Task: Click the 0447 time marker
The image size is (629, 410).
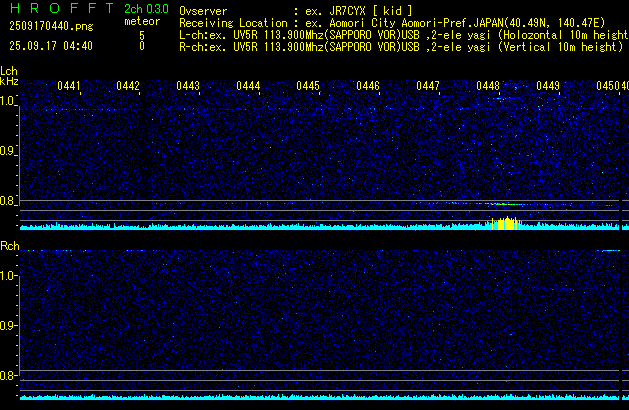Action: pos(428,86)
